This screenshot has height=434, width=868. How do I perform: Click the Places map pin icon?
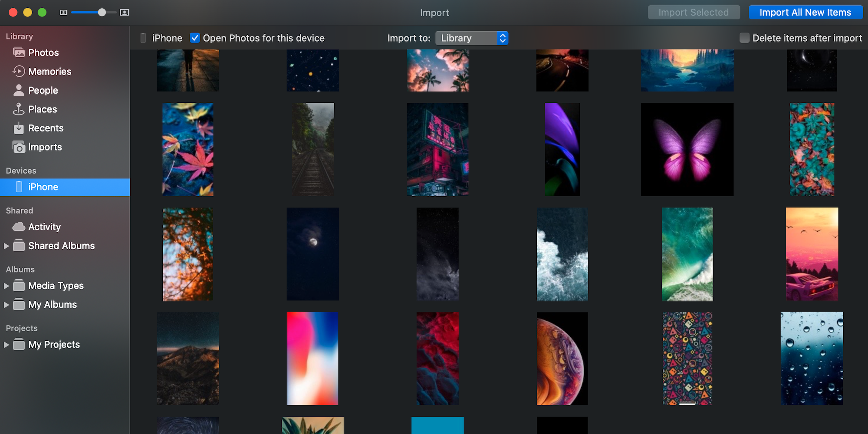click(x=19, y=109)
